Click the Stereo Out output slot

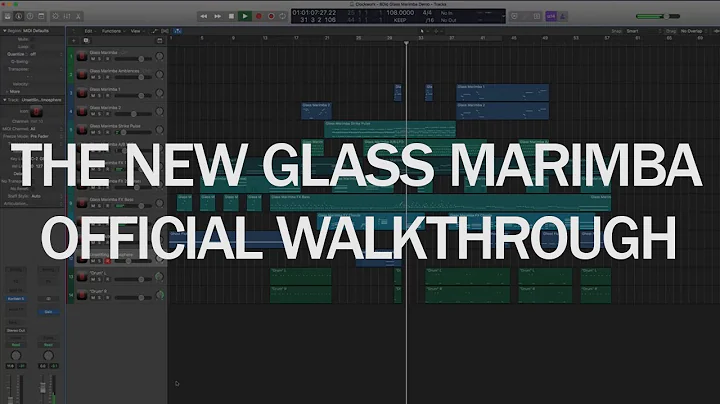coord(16,331)
